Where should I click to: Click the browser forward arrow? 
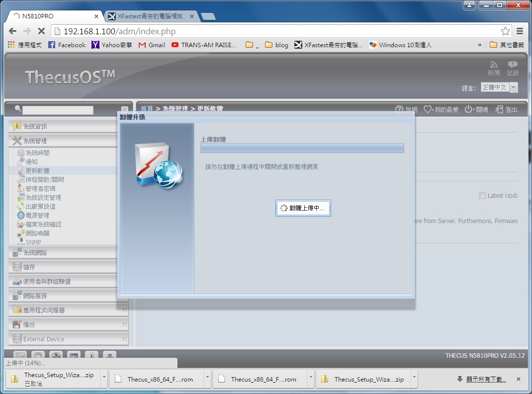coord(27,31)
